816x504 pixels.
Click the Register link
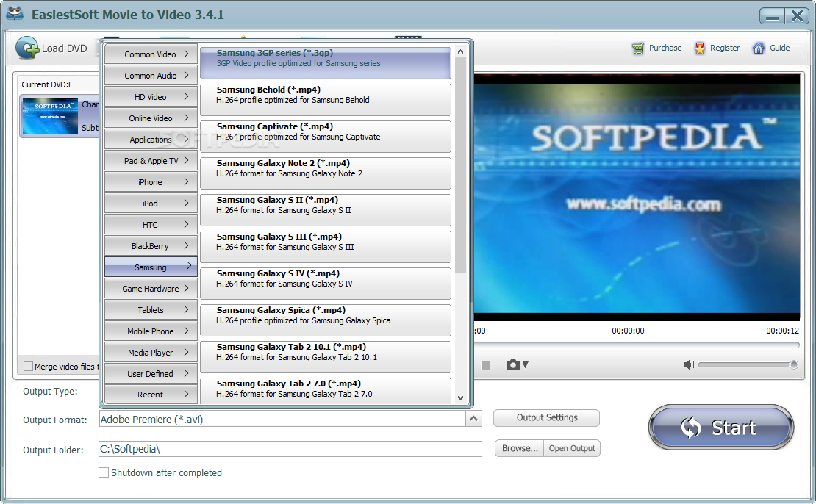click(724, 48)
